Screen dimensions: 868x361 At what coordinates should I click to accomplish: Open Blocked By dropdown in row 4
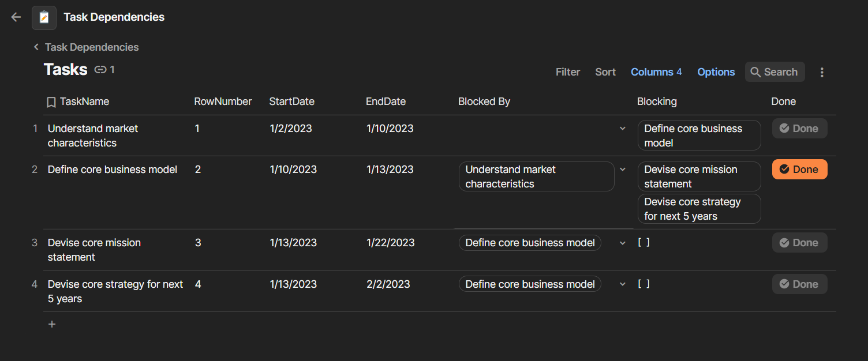(x=623, y=284)
